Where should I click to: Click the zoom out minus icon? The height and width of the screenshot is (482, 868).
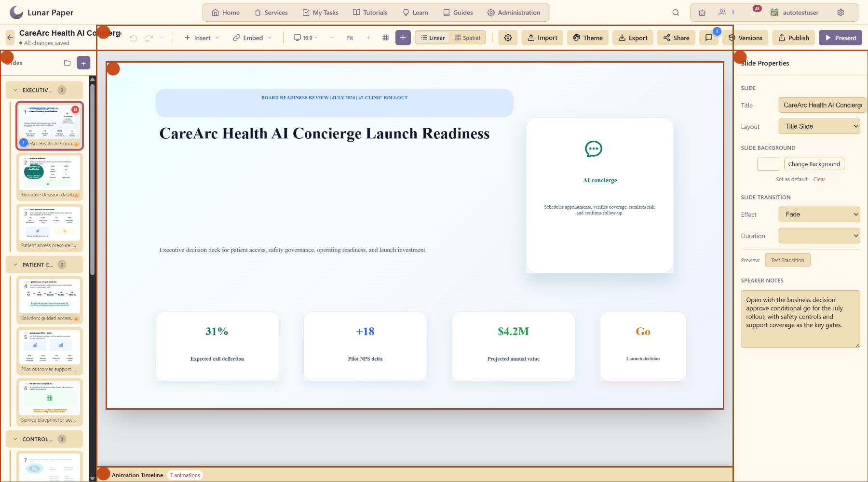tap(332, 38)
